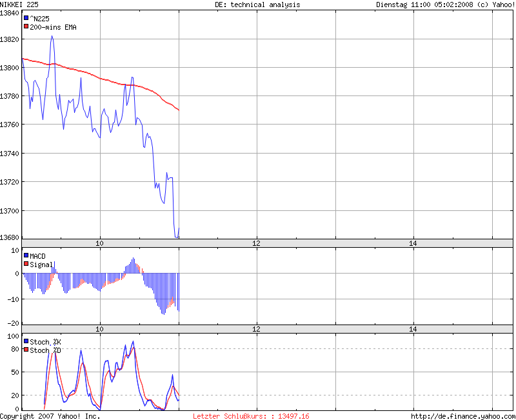The image size is (516, 420).
Task: Click the stochastic axis label 80
Action: click(15, 349)
